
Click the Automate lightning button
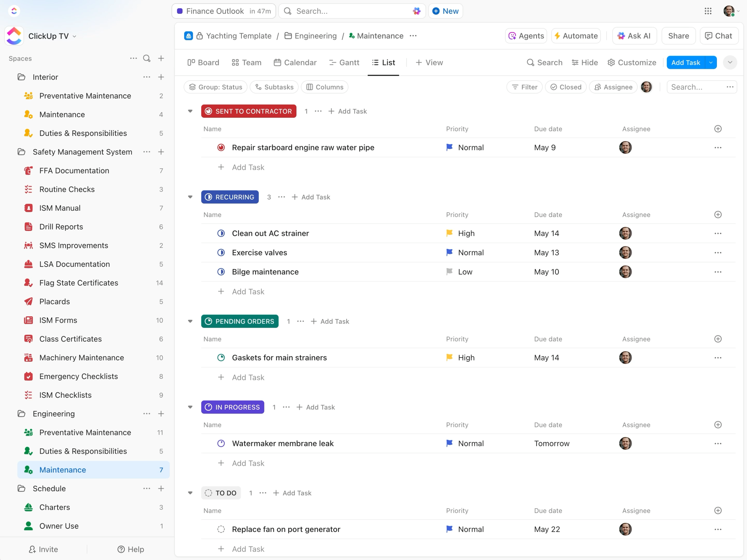(576, 36)
